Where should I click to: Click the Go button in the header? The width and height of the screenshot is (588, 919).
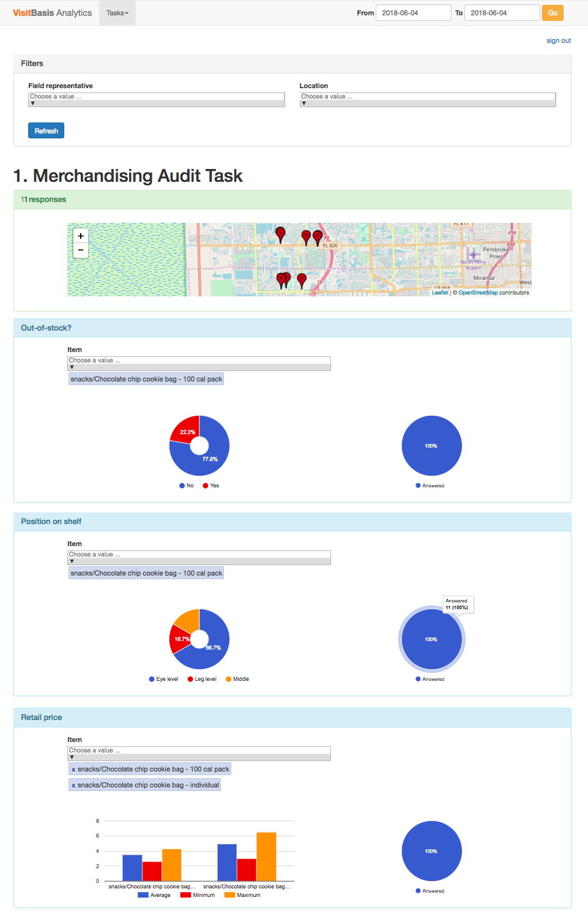pos(553,12)
